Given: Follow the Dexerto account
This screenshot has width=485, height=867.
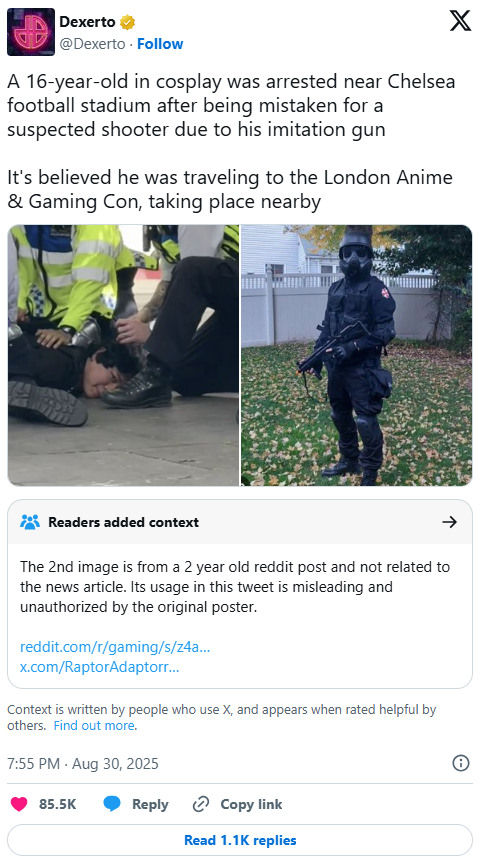Looking at the screenshot, I should click(160, 44).
